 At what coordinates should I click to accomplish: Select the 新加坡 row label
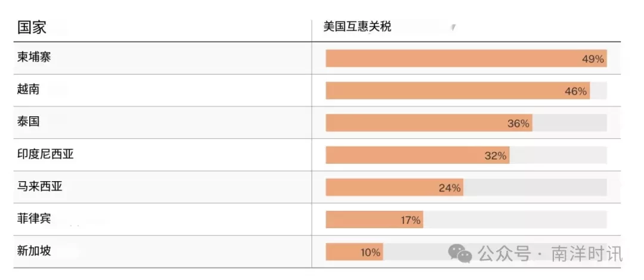pyautogui.click(x=34, y=251)
